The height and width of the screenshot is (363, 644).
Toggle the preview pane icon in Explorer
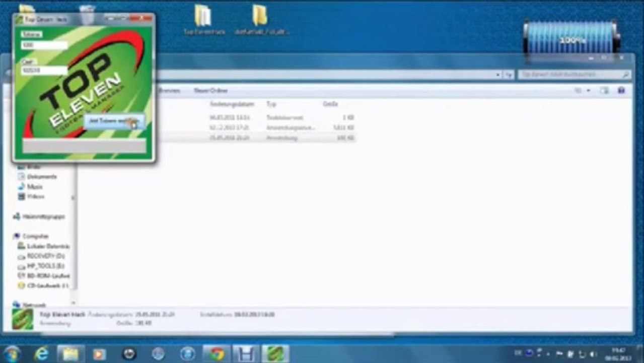[604, 91]
